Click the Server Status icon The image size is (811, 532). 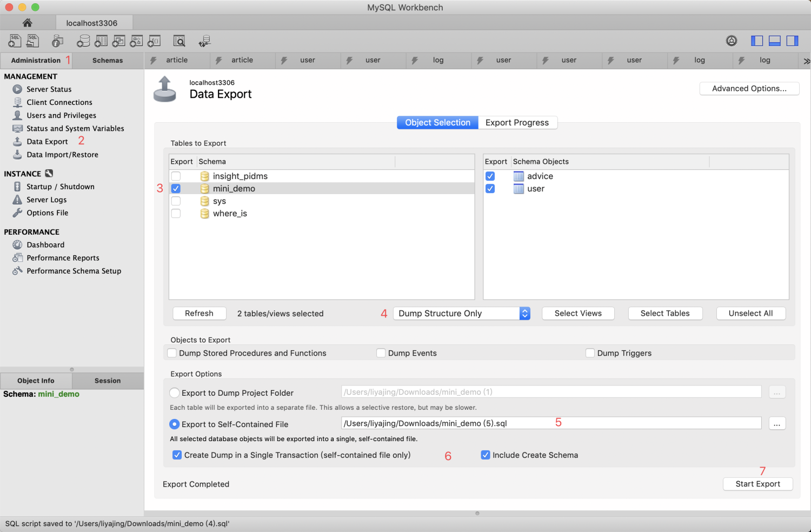17,89
